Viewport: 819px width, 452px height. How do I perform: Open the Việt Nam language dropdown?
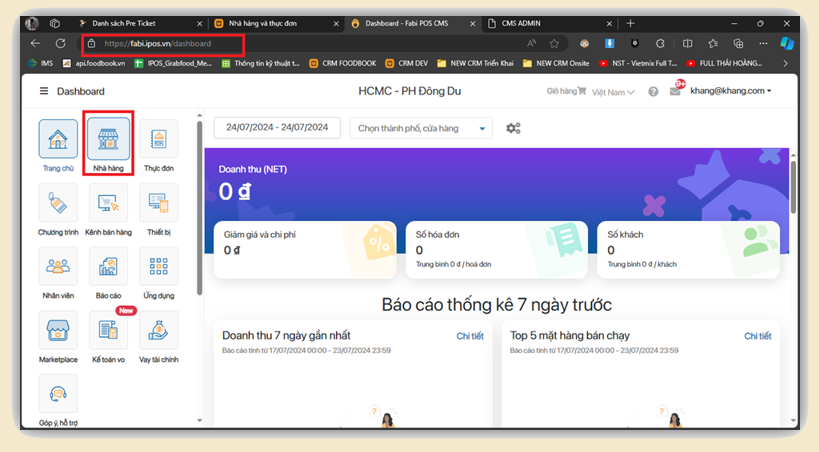[612, 92]
